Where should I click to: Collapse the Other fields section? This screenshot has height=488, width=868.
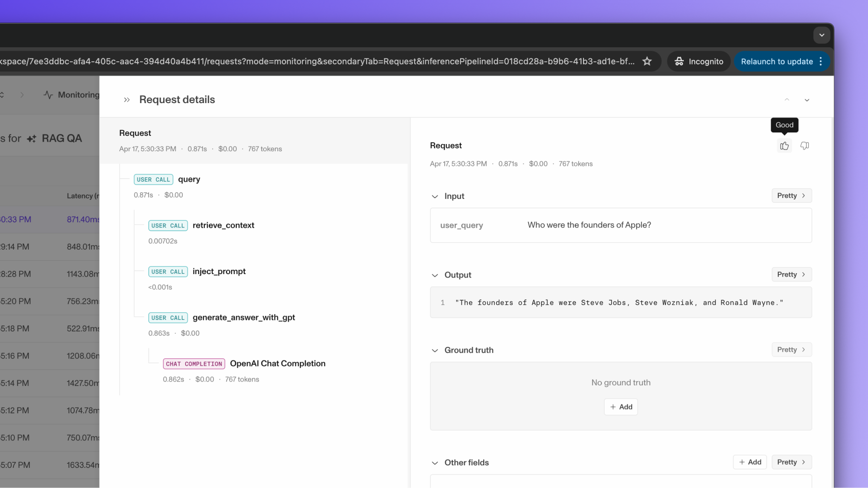click(434, 463)
